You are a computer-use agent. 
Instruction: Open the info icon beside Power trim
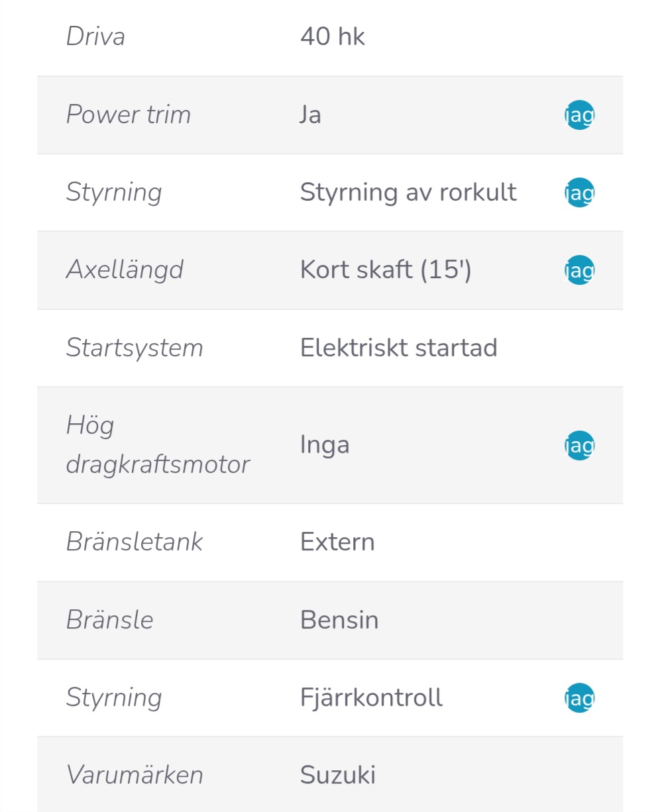click(x=579, y=115)
